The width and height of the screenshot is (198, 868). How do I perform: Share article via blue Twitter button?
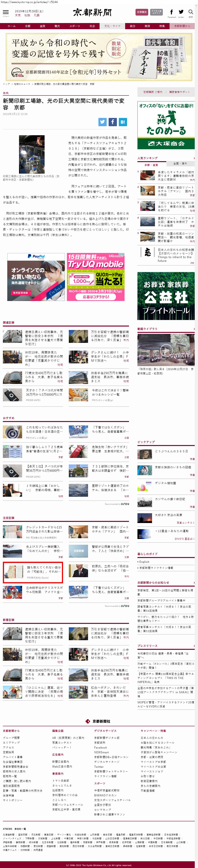tap(102, 122)
